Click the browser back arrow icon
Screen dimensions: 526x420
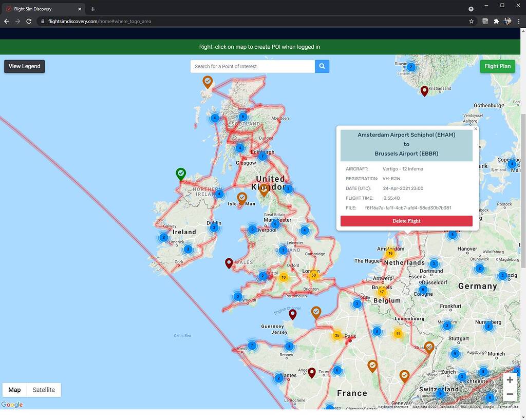6,21
